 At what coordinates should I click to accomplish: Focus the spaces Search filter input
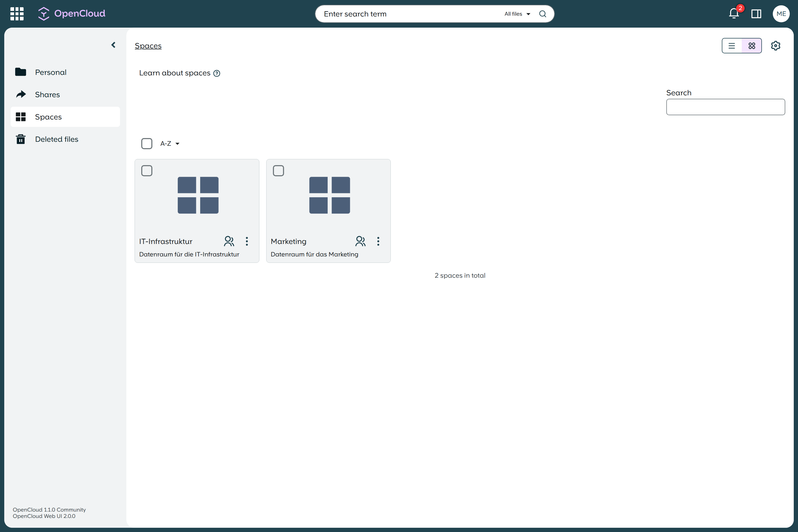coord(725,107)
